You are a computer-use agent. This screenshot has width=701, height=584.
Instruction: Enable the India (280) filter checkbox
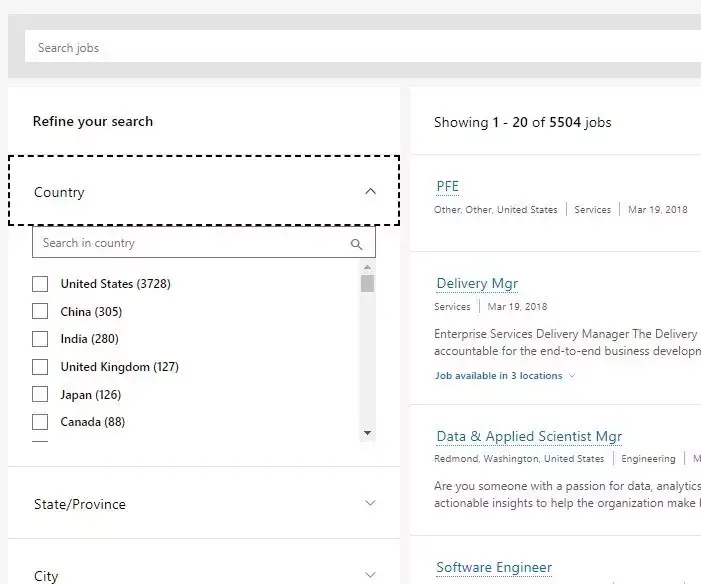(x=40, y=339)
